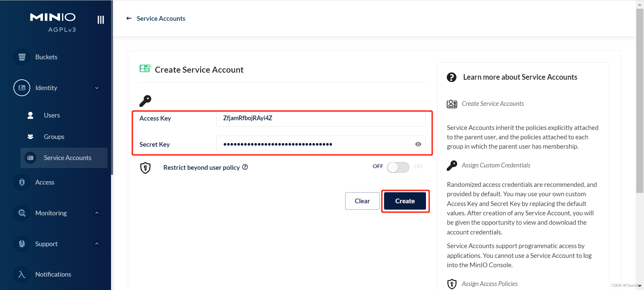
Task: Click the Buckets icon in sidebar
Action: pos(22,57)
